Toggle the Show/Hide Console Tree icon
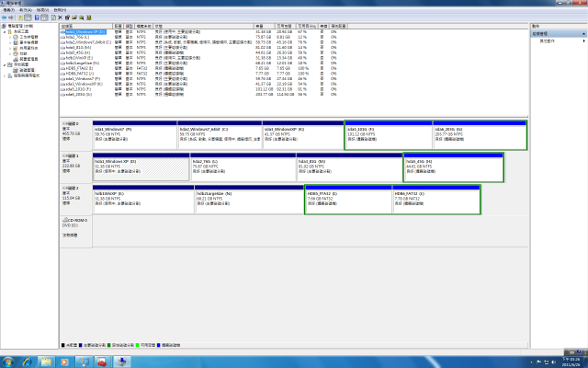The width and height of the screenshot is (588, 368). [28, 17]
